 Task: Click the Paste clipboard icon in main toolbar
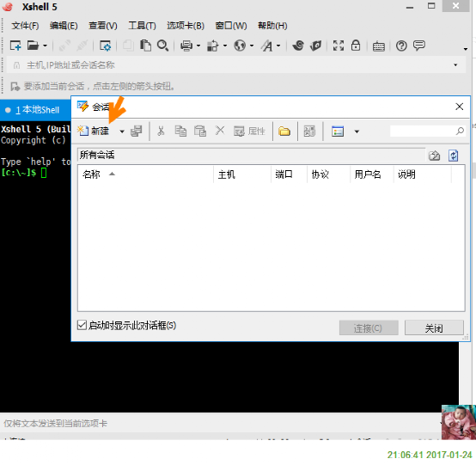[x=145, y=46]
